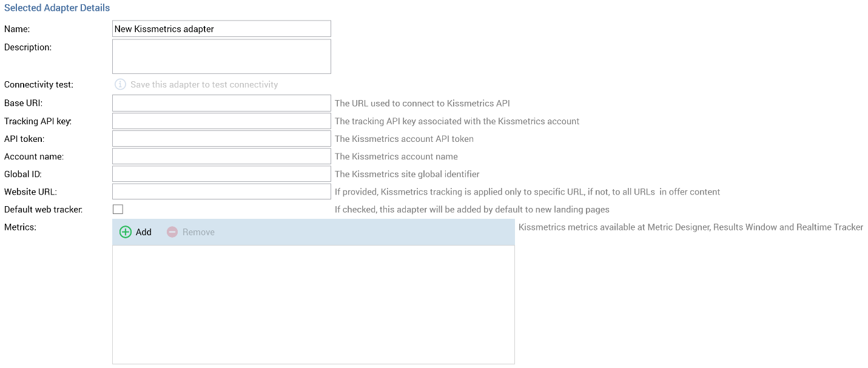Enable the Default web tracker checkbox
868x368 pixels.
118,209
